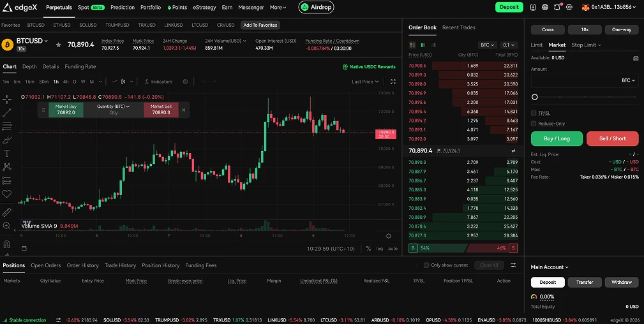The width and height of the screenshot is (644, 324).
Task: Click Market Buy 70892.0 button
Action: tap(66, 110)
